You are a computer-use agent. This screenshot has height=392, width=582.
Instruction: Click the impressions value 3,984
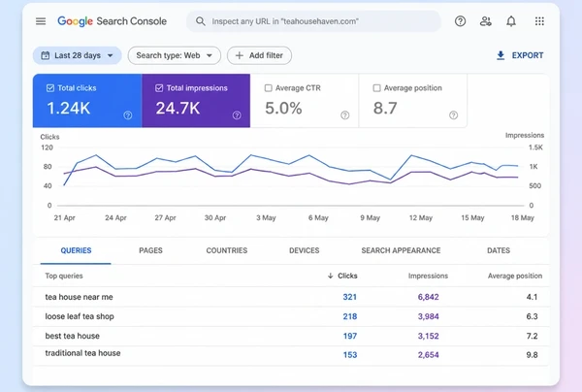click(x=429, y=316)
